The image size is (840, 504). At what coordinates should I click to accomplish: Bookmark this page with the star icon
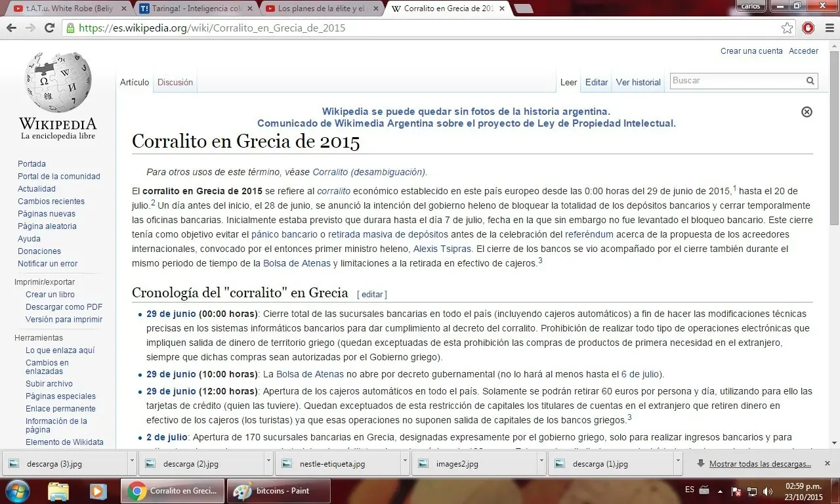(787, 28)
